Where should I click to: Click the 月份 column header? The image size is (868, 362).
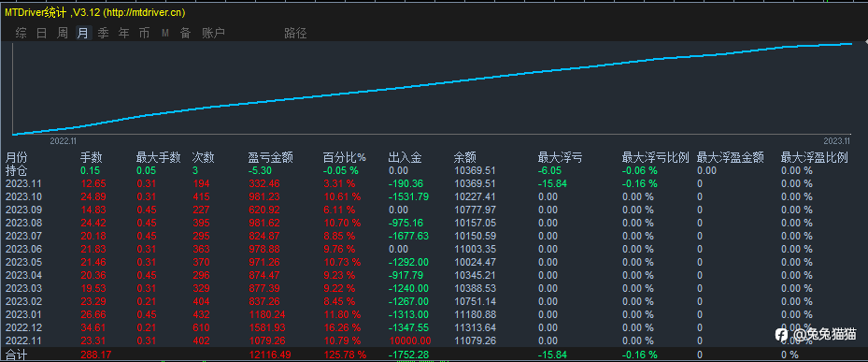click(16, 158)
